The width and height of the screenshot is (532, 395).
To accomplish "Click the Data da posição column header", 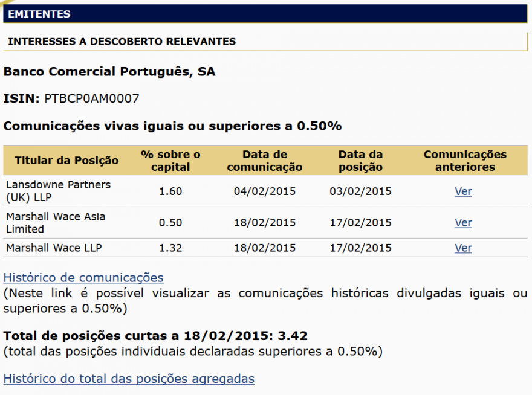I will pos(360,160).
